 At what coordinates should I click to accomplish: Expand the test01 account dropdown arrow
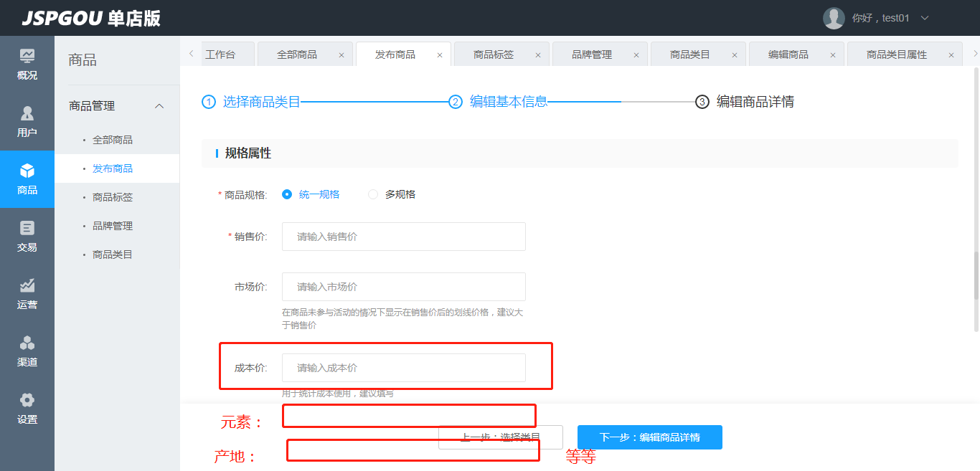tap(925, 18)
